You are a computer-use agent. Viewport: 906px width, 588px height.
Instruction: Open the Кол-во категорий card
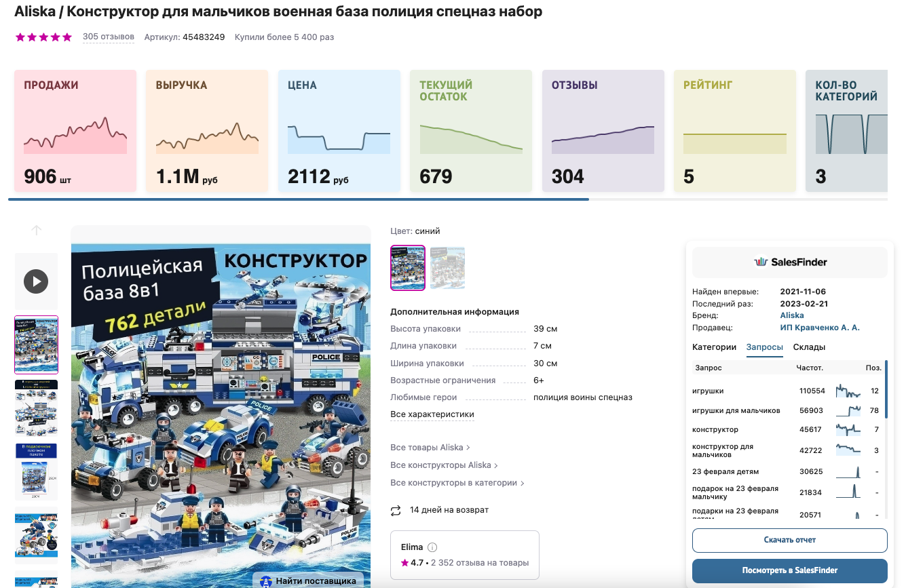point(846,131)
